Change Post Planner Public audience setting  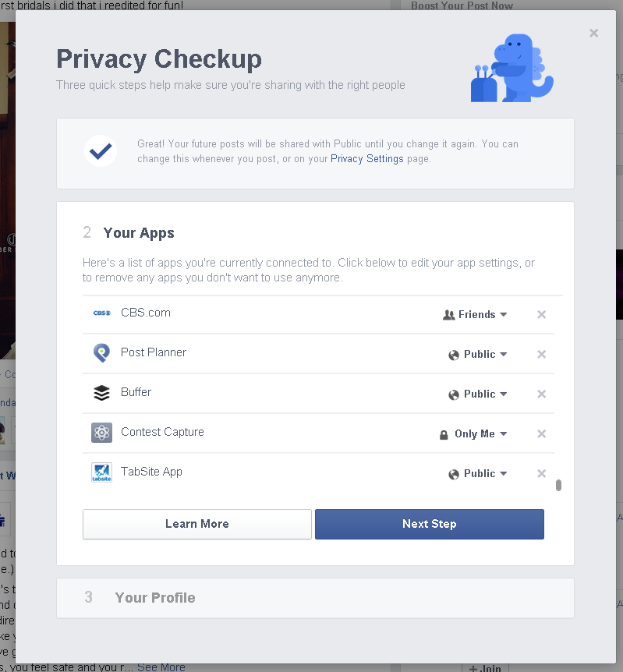[x=478, y=355]
